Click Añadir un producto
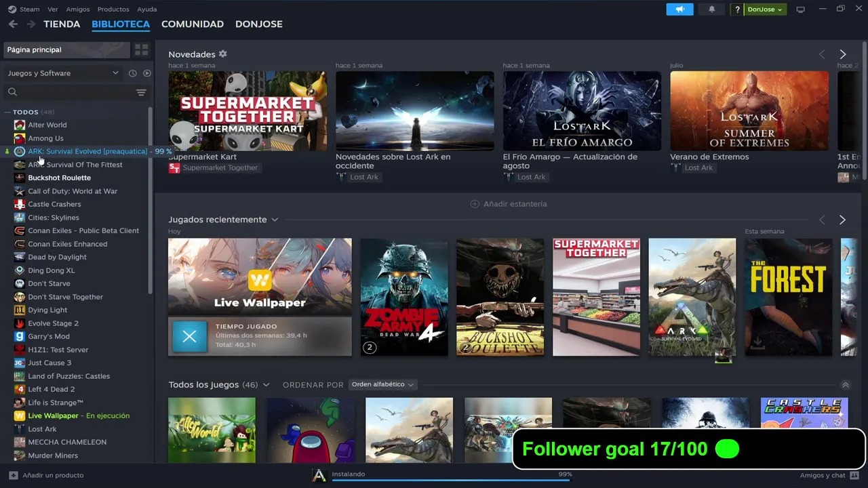The image size is (868, 488). click(x=46, y=475)
